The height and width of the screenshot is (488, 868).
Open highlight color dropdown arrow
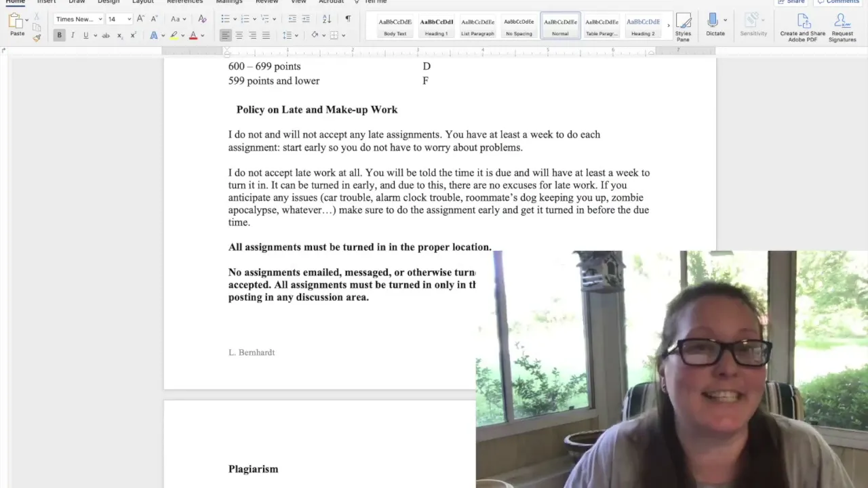pos(182,35)
